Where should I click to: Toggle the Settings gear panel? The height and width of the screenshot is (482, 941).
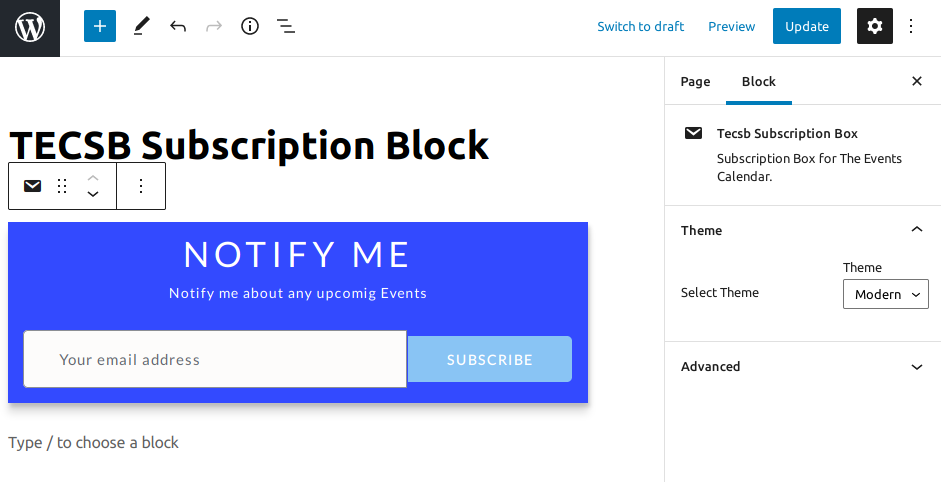point(875,27)
